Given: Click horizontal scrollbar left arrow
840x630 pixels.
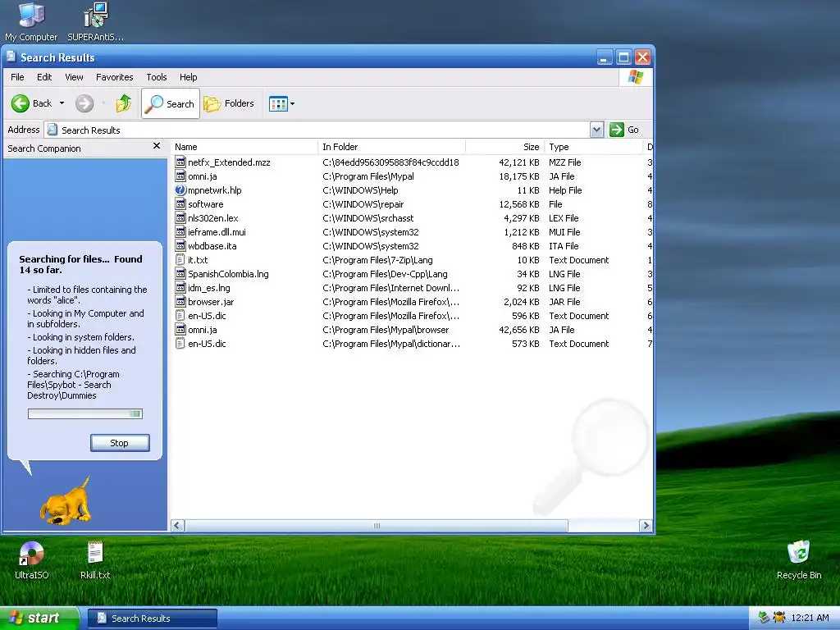Looking at the screenshot, I should pyautogui.click(x=178, y=526).
